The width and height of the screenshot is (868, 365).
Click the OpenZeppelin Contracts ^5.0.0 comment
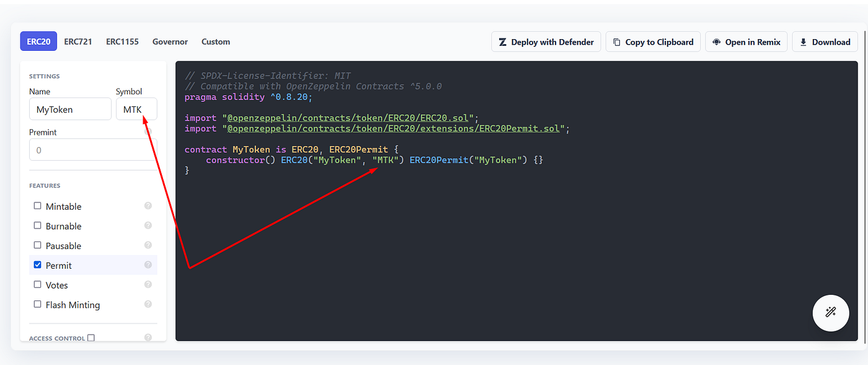pyautogui.click(x=313, y=86)
